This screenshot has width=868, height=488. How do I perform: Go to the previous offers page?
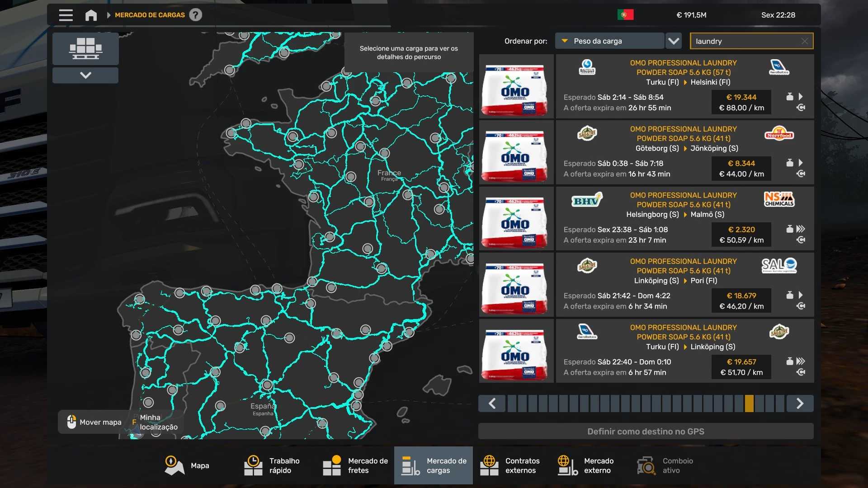coord(492,404)
